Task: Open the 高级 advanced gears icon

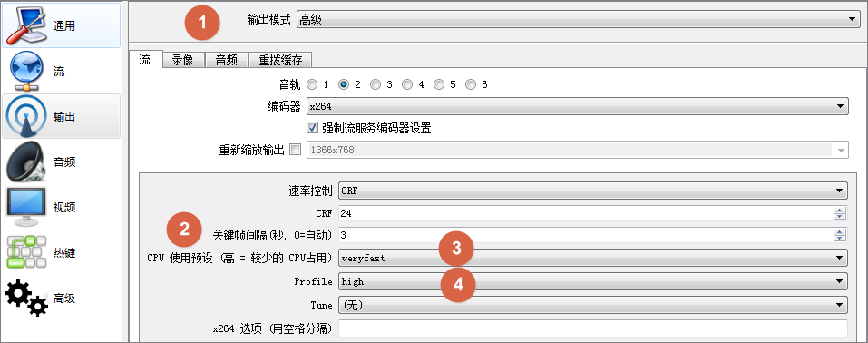Action: pyautogui.click(x=26, y=299)
